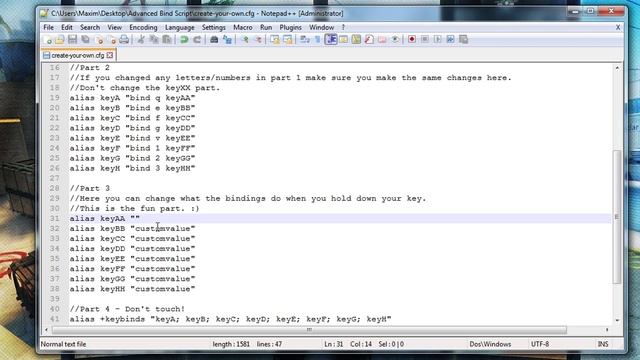Viewport: 640px width, 360px height.
Task: Click the UTF-8 encoding status field
Action: (x=540, y=344)
